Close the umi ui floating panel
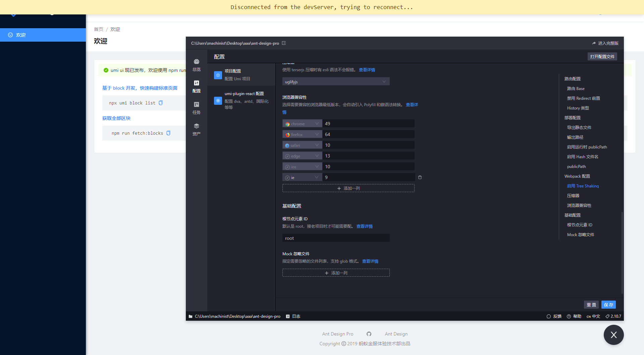Image resolution: width=644 pixels, height=355 pixels. coord(613,335)
